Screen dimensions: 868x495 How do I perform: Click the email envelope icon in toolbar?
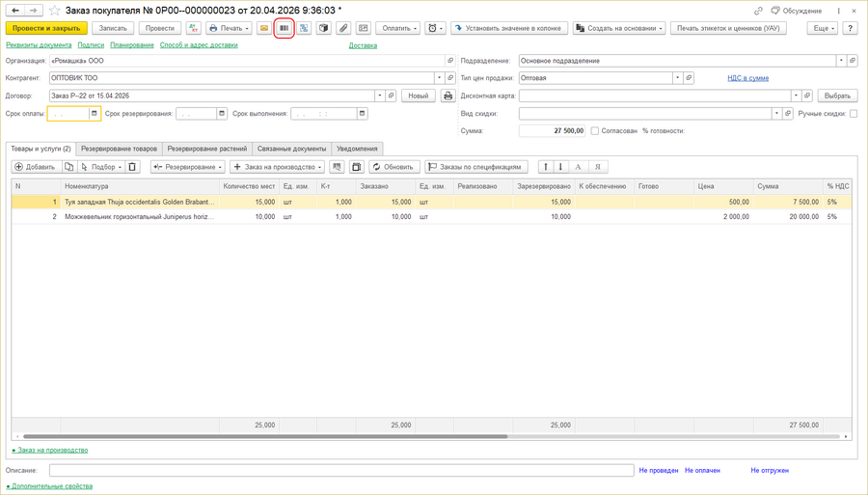264,28
